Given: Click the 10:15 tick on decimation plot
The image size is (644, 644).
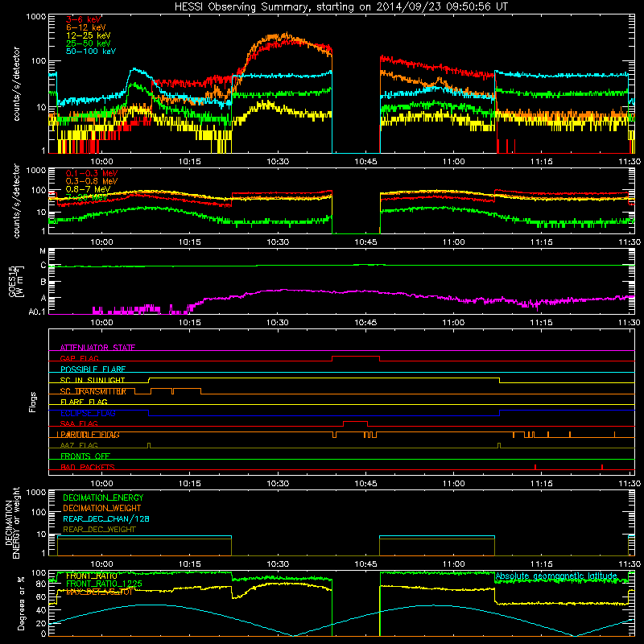Looking at the screenshot, I should pyautogui.click(x=190, y=564).
